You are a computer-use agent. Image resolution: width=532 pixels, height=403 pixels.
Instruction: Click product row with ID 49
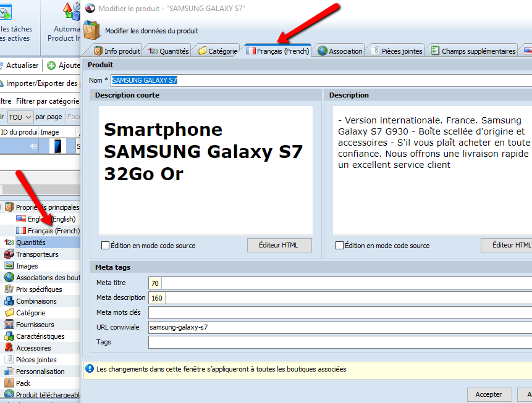coord(40,146)
